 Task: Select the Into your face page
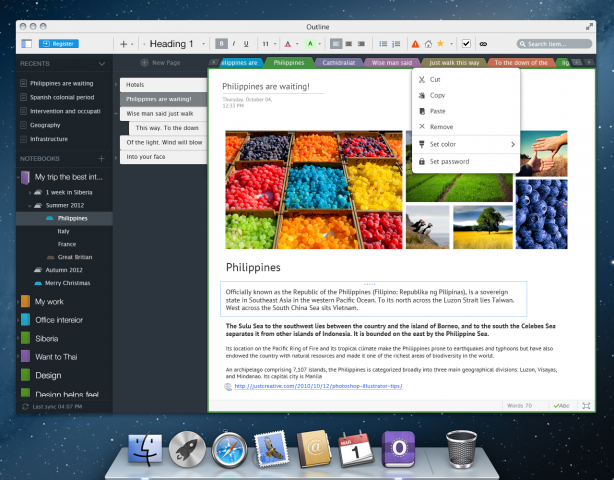(163, 157)
